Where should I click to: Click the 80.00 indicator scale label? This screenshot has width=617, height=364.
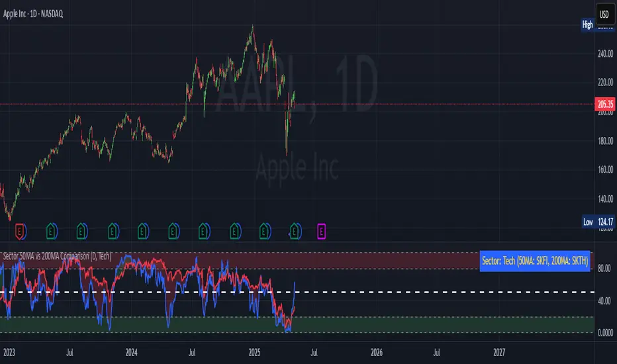click(x=604, y=269)
